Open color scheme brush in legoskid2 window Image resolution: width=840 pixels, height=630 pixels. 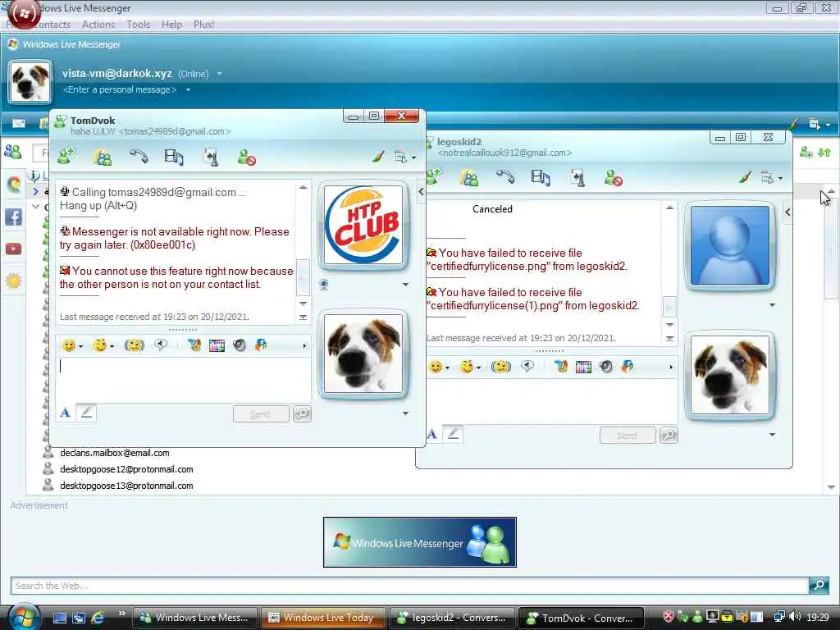745,178
